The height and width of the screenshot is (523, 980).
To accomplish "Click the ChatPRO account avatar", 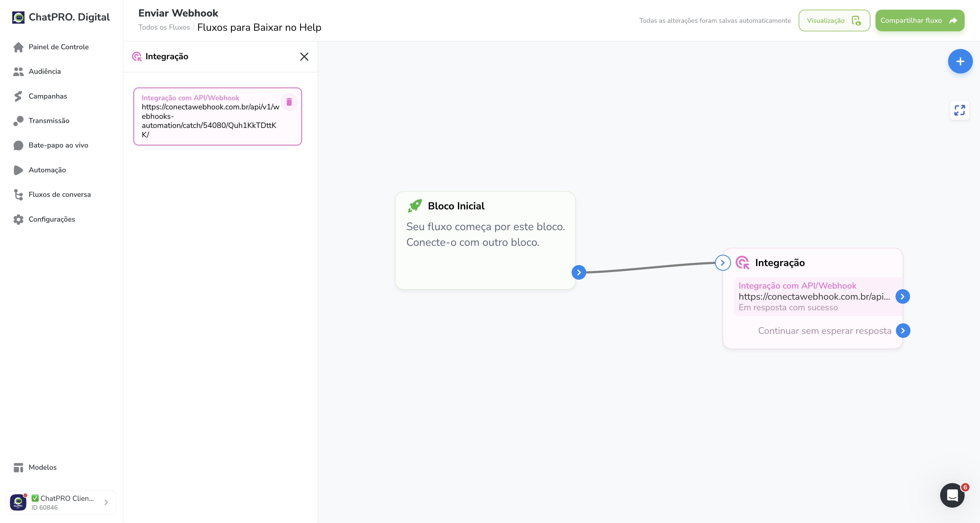I will [x=18, y=502].
